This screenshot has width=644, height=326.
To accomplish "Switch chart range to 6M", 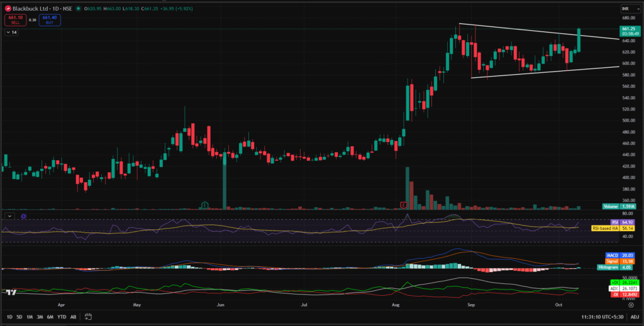I will pos(50,317).
